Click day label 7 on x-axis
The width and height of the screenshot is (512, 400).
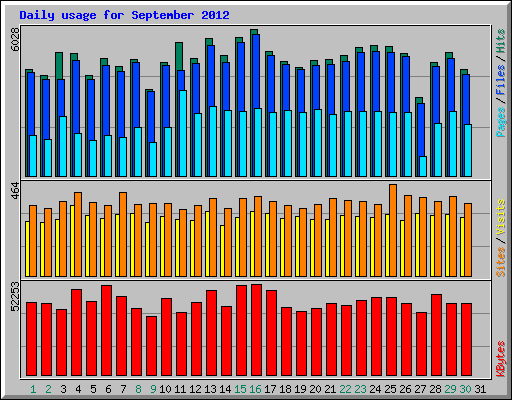point(123,389)
